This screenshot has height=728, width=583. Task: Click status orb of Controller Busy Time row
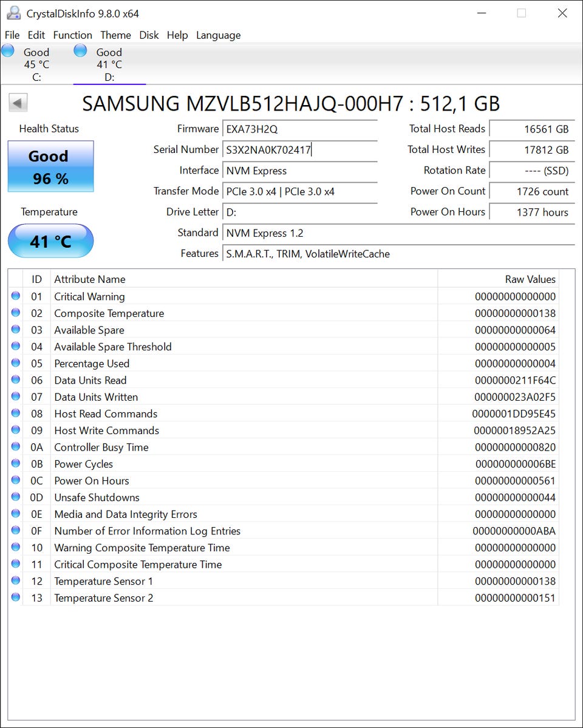(16, 446)
